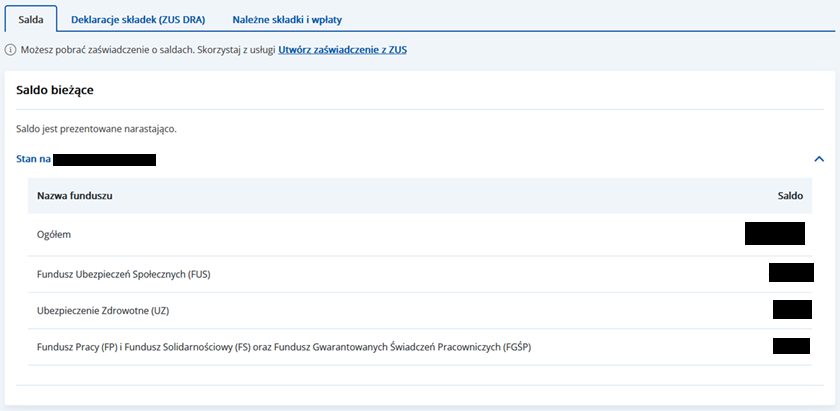Click the redacted date next to 'Stan na'
Screen dimensions: 840x411
tap(105, 159)
